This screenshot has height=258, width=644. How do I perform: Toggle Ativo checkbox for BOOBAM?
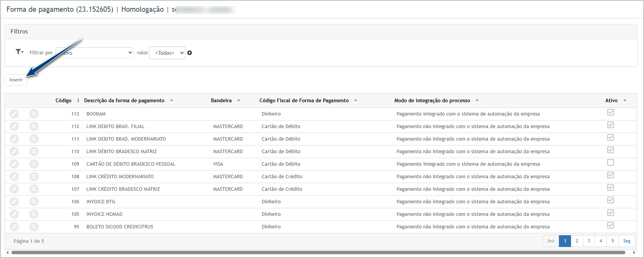(611, 112)
